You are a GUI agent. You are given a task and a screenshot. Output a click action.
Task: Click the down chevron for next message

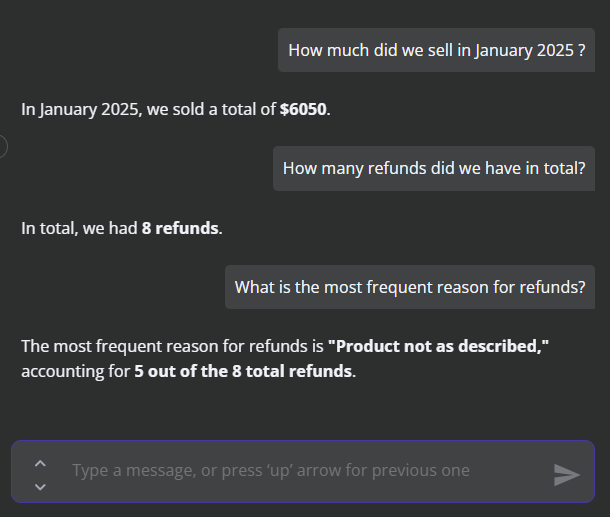40,487
